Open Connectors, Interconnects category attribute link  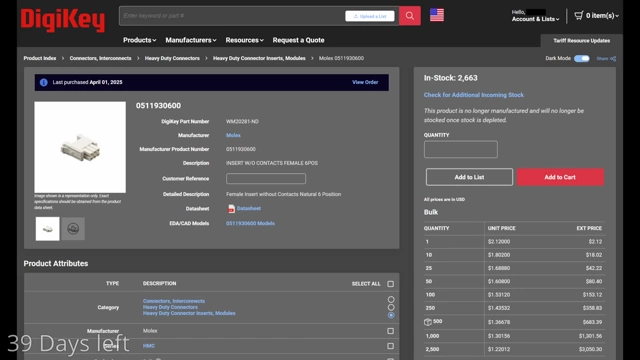tap(174, 301)
